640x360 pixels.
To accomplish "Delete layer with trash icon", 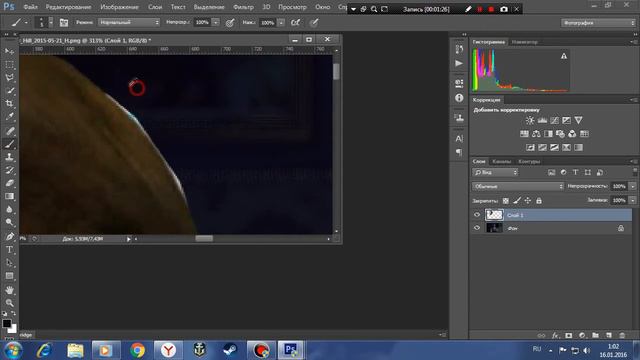I will tap(622, 336).
